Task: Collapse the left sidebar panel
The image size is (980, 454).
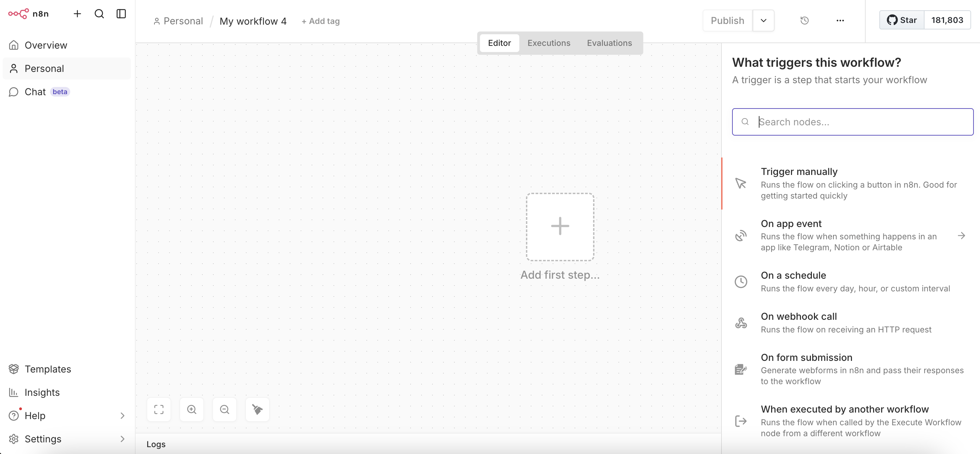Action: tap(121, 14)
